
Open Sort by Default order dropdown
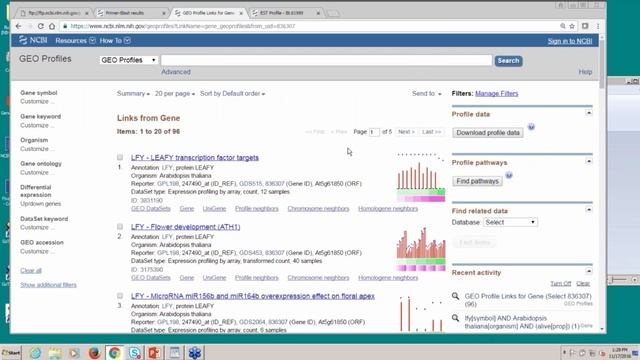[232, 93]
